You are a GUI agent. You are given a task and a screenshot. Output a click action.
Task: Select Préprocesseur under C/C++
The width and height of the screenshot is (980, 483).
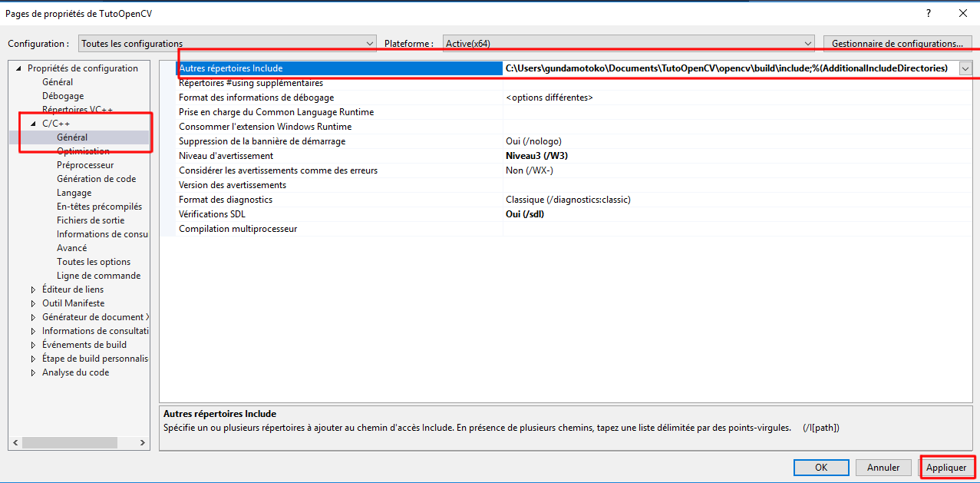(x=85, y=165)
